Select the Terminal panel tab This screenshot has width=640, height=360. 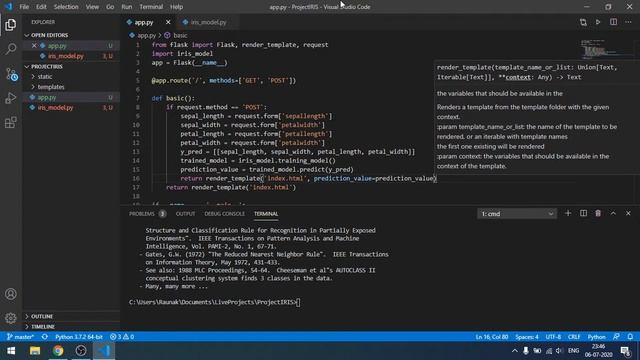point(266,213)
